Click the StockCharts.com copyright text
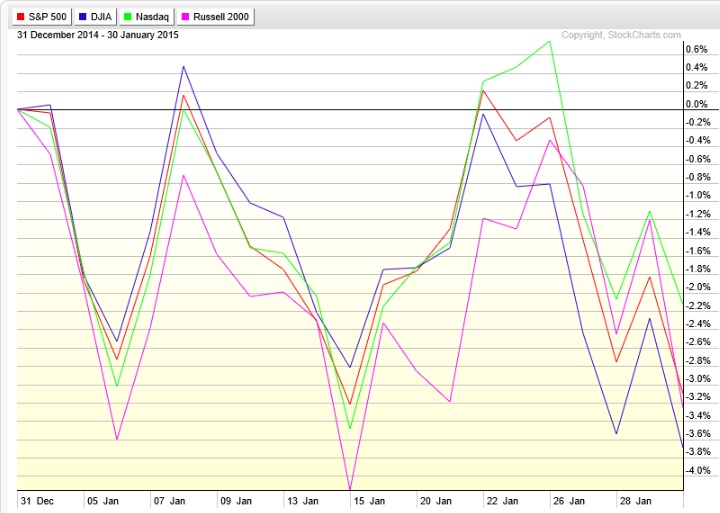The width and height of the screenshot is (720, 513). point(621,35)
